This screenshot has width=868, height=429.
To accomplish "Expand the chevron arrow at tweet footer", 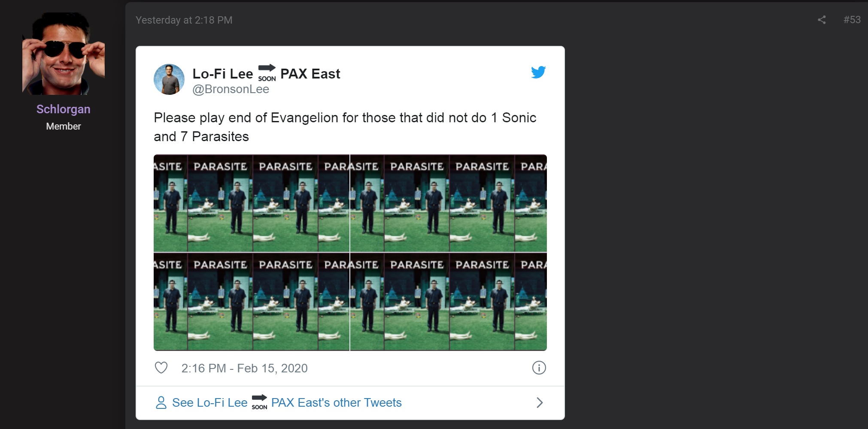I will pyautogui.click(x=540, y=402).
